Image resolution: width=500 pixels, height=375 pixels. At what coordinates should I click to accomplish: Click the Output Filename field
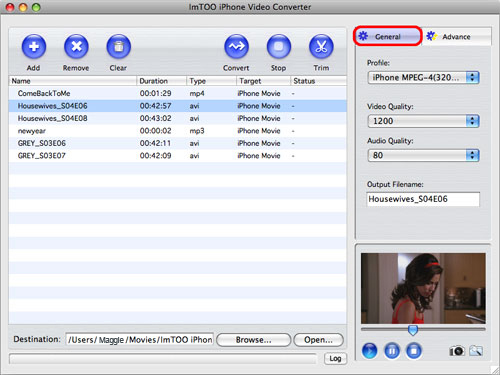(x=423, y=199)
